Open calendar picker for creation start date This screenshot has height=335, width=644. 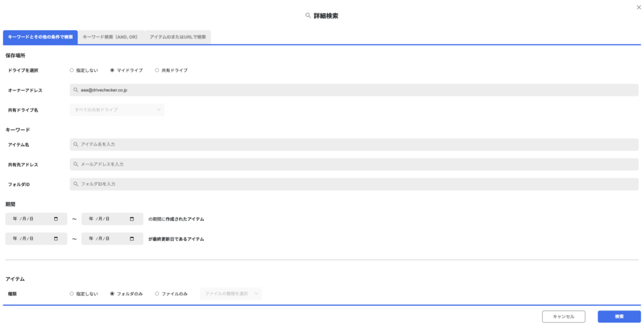click(56, 219)
